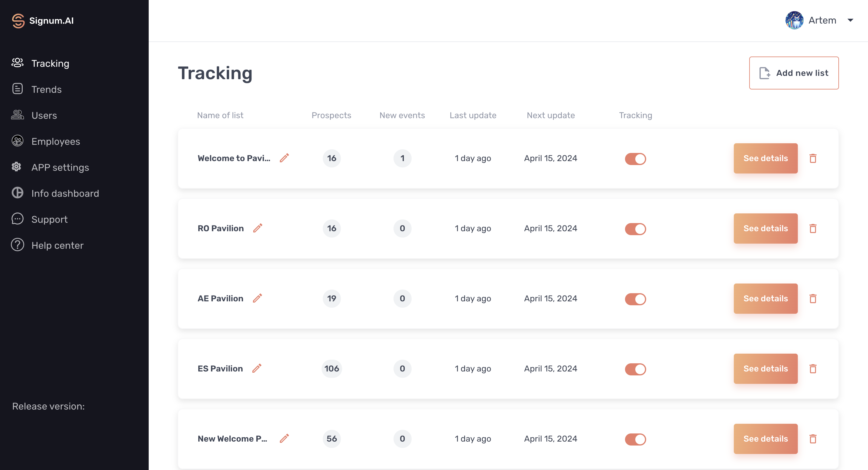Click the Welcome to Pavilion truncated name

(234, 158)
